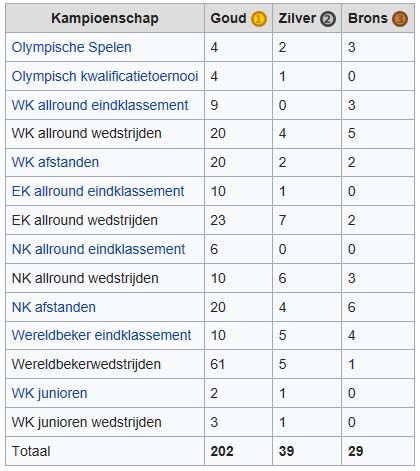Click the Goud column header text
Viewport: 420px width, 471px height.
[228, 18]
